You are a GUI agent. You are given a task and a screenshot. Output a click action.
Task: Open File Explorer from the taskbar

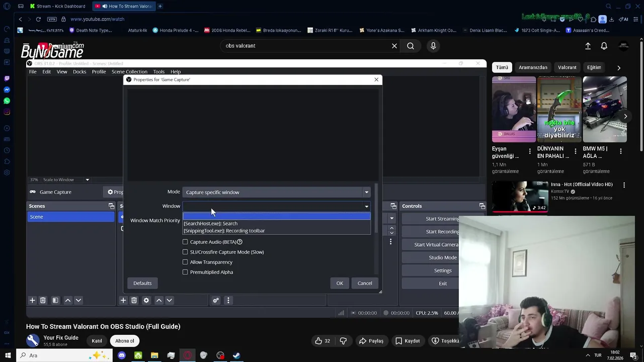[x=154, y=355]
